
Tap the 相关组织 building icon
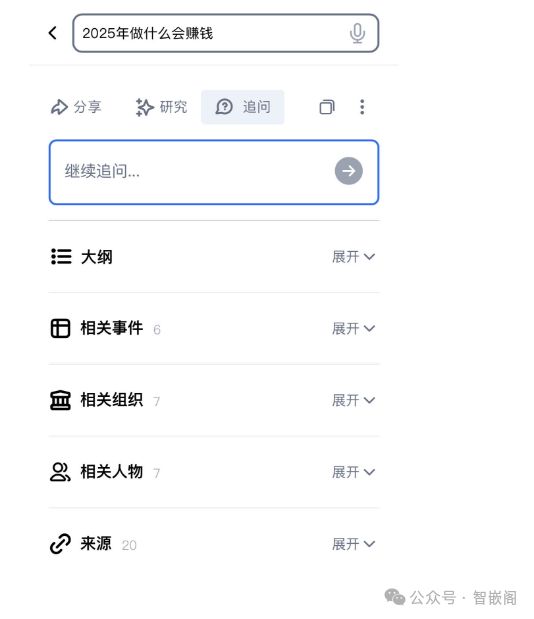point(60,400)
